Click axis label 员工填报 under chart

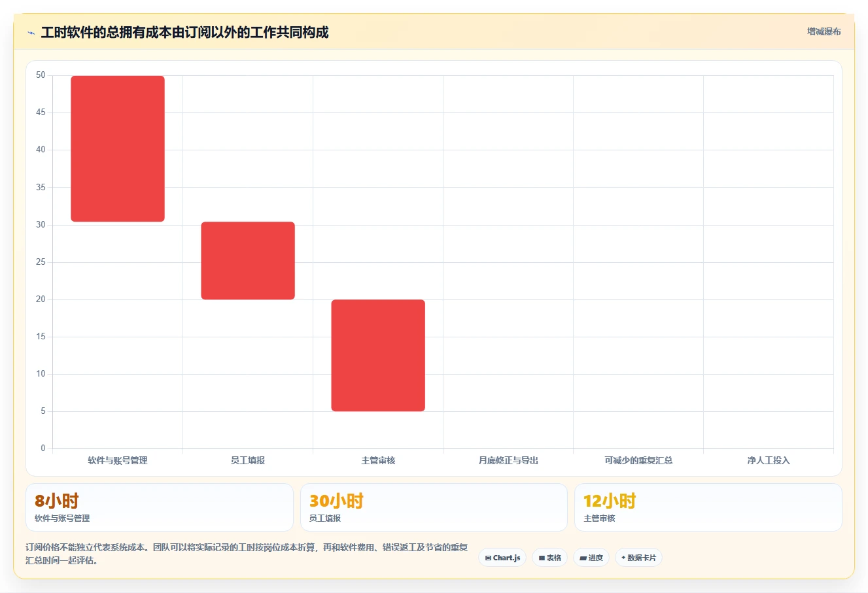[248, 460]
